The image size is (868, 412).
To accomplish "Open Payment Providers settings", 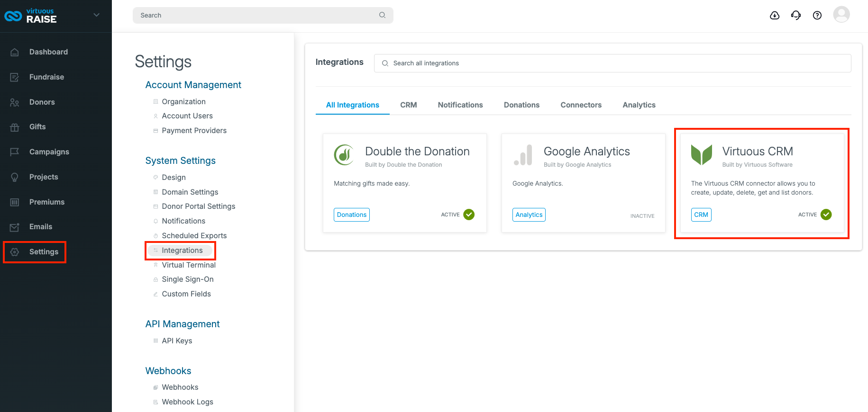I will click(194, 131).
